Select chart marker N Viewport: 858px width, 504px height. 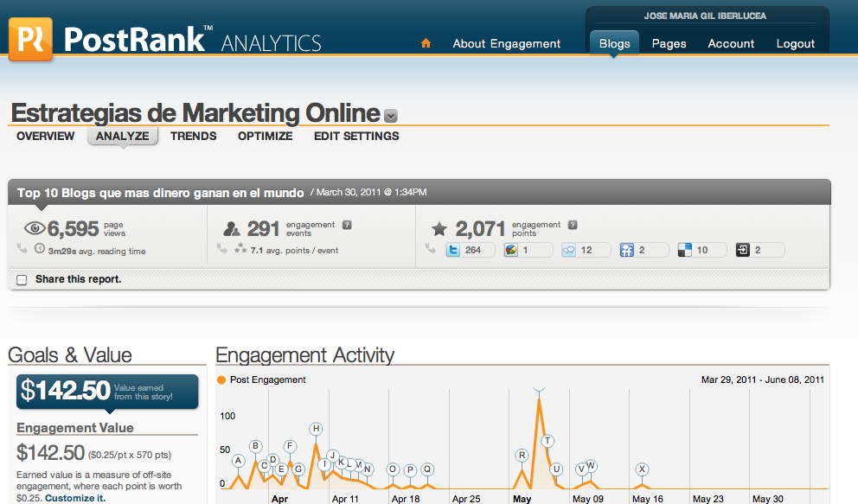pos(368,469)
